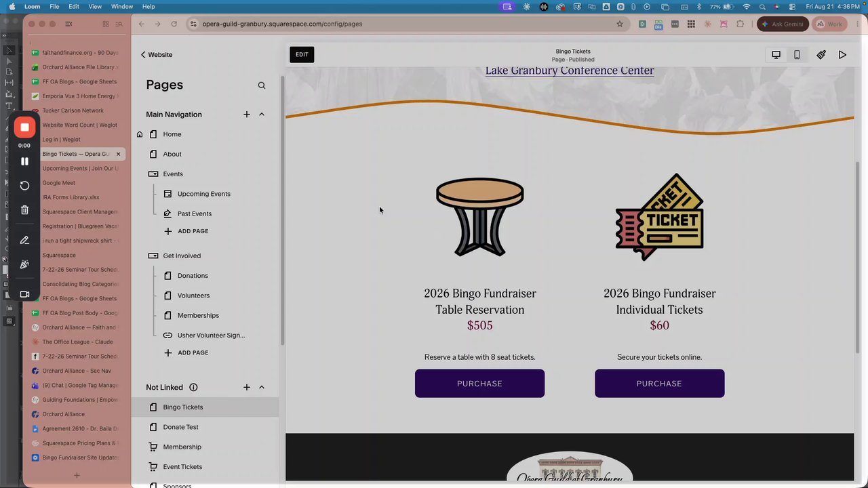Open the Loom drawing pen tool

[24, 240]
